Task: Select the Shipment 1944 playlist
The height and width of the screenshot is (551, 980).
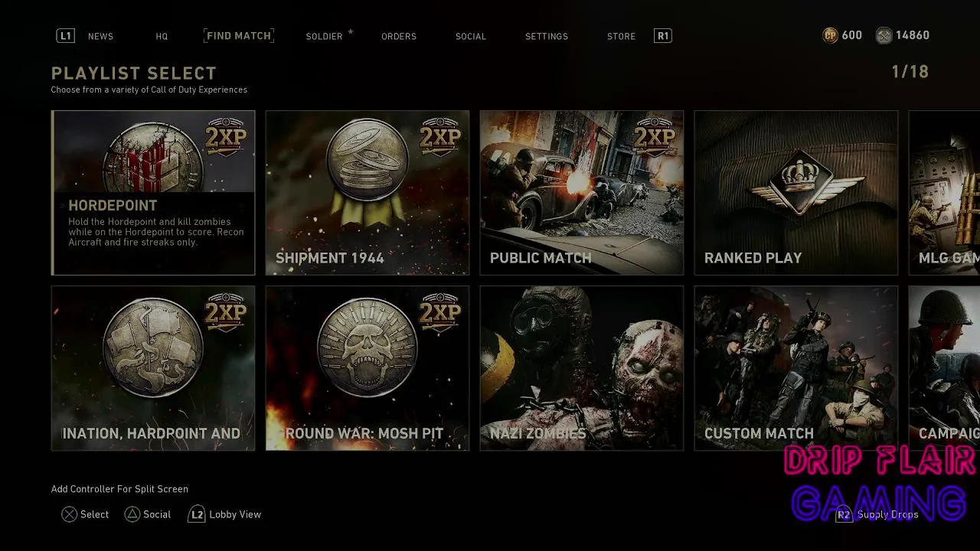Action: click(x=367, y=193)
